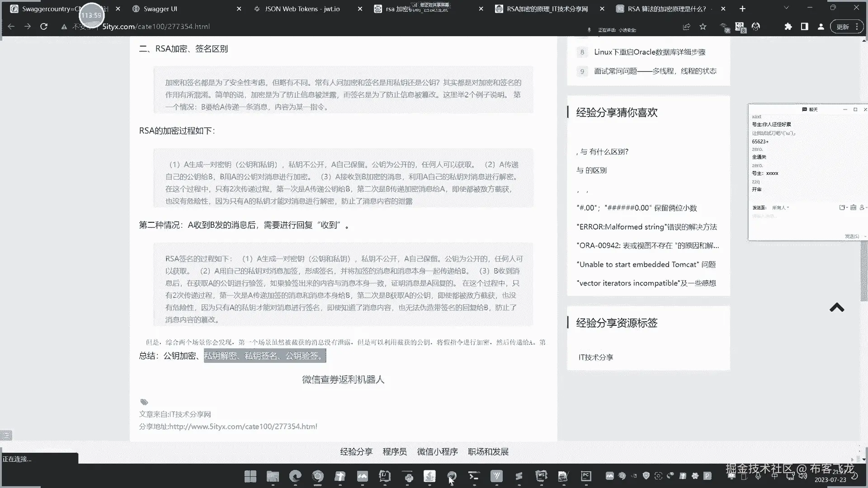
Task: Open the 所有人 recipient dropdown in chat
Action: [x=780, y=207]
